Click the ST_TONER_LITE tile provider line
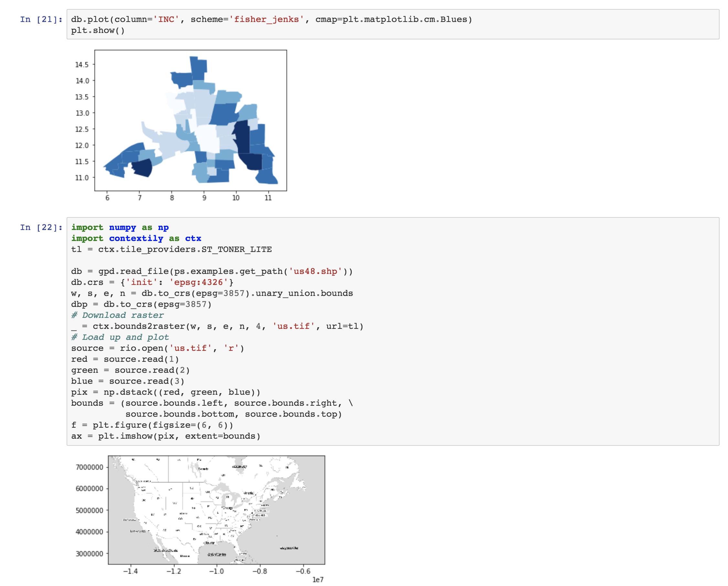The image size is (728, 586). [x=171, y=249]
